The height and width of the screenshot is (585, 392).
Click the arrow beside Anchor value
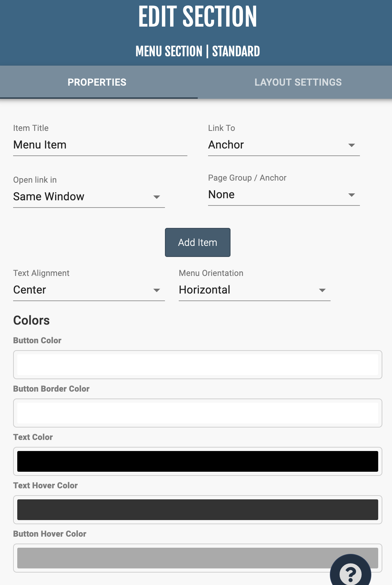(352, 145)
